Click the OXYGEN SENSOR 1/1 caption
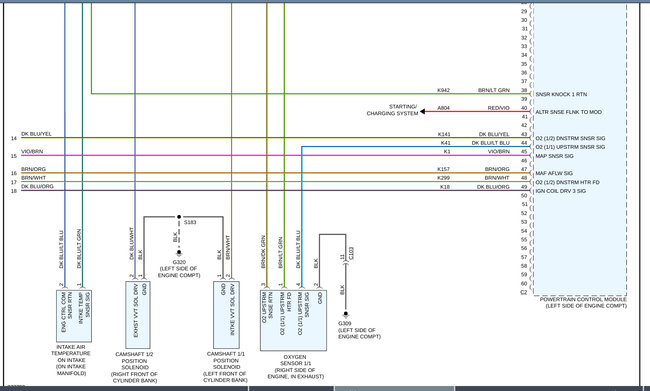650x391 pixels. tap(296, 367)
